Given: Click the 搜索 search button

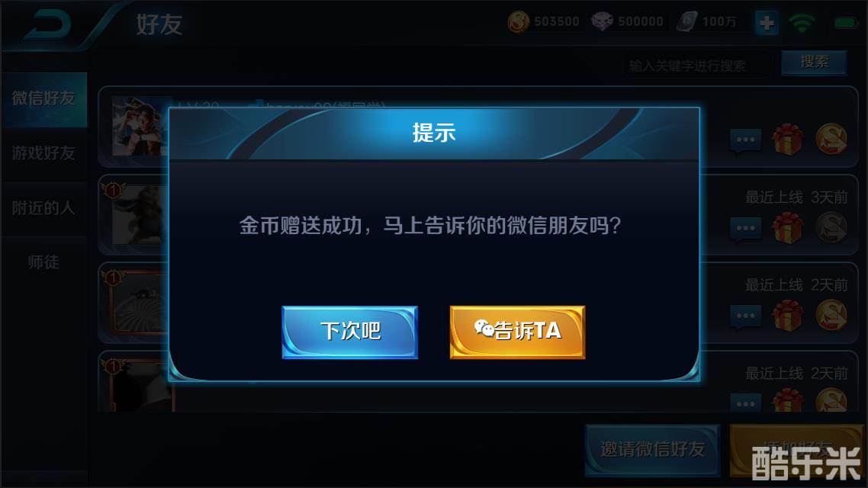Looking at the screenshot, I should [x=815, y=62].
